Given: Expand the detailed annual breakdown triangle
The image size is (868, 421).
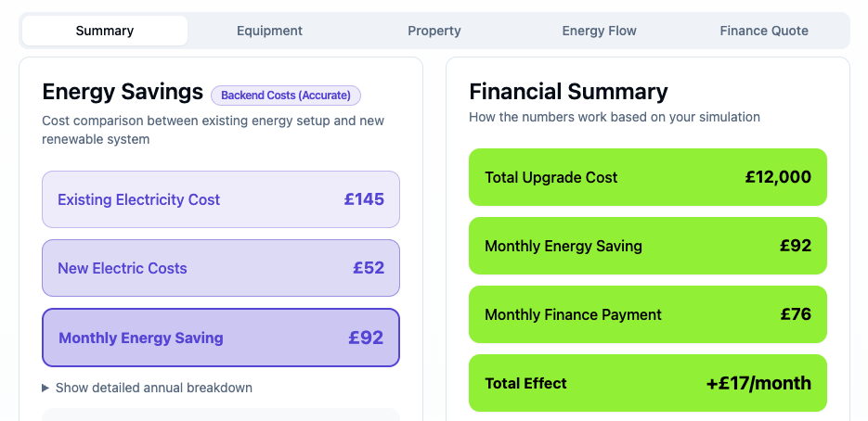Looking at the screenshot, I should 46,388.
